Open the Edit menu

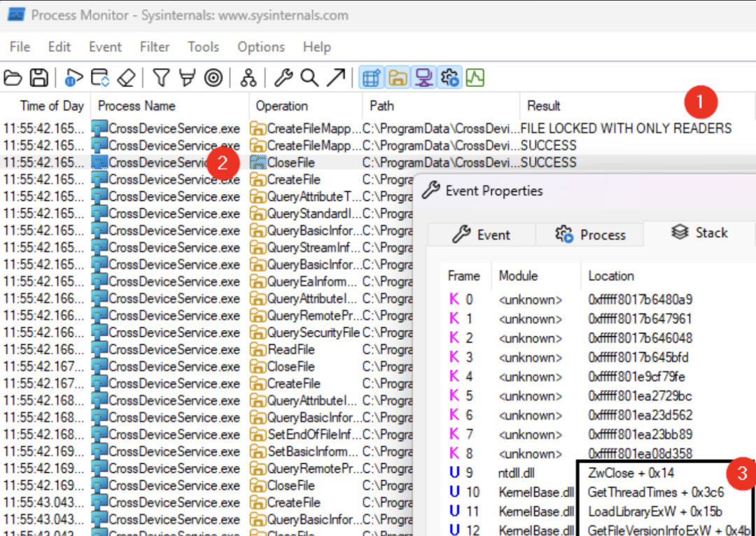point(59,47)
